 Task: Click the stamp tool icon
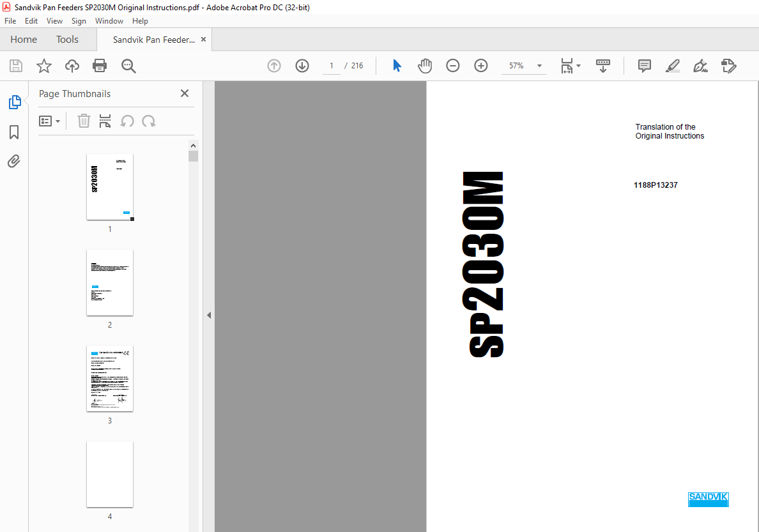pyautogui.click(x=728, y=66)
